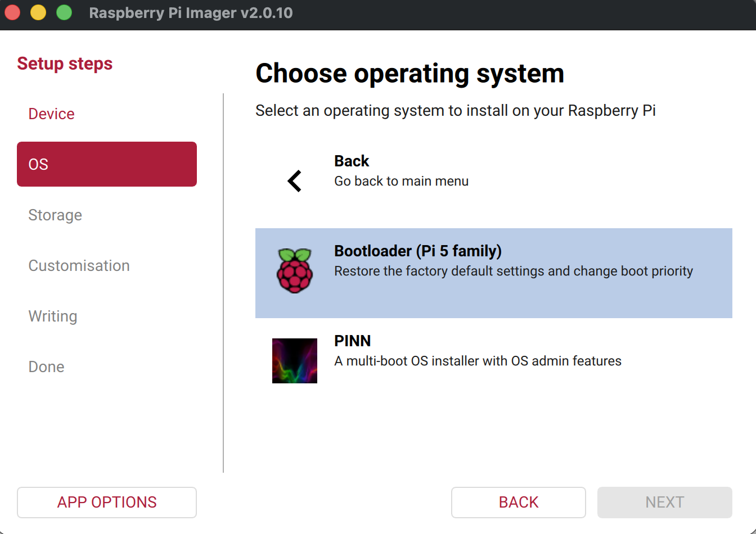Click the Raspberry Pi logo beside Bootloader
The height and width of the screenshot is (534, 756).
[x=294, y=270]
